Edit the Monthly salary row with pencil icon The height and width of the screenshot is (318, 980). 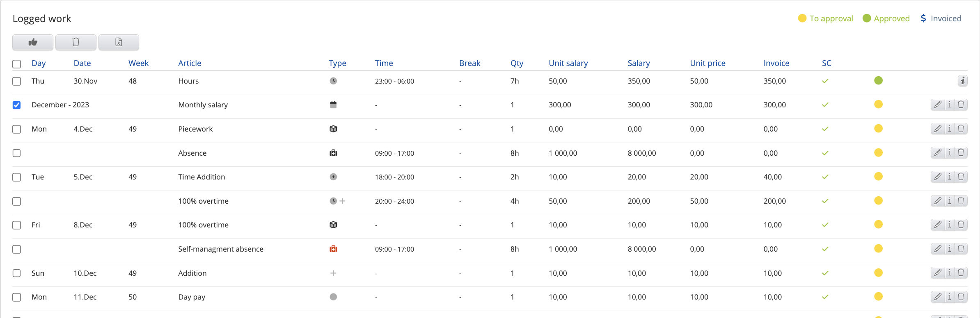938,105
